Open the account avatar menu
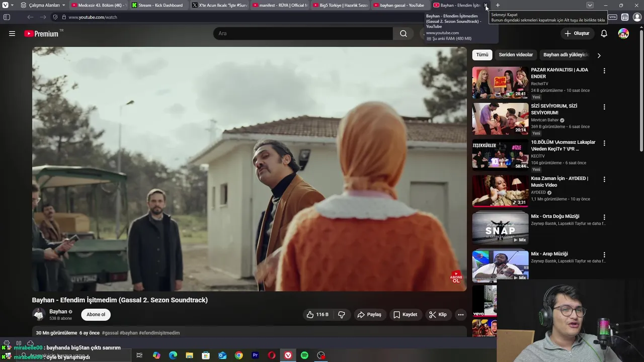 pyautogui.click(x=623, y=34)
